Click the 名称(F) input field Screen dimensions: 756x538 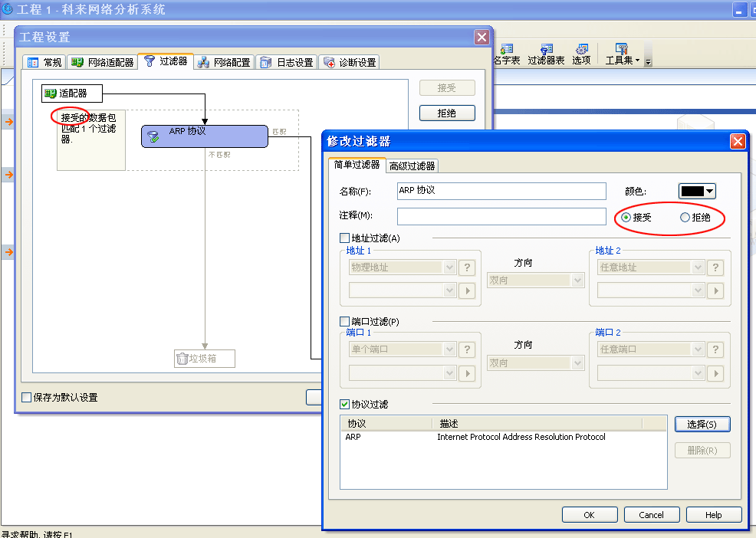tap(501, 191)
